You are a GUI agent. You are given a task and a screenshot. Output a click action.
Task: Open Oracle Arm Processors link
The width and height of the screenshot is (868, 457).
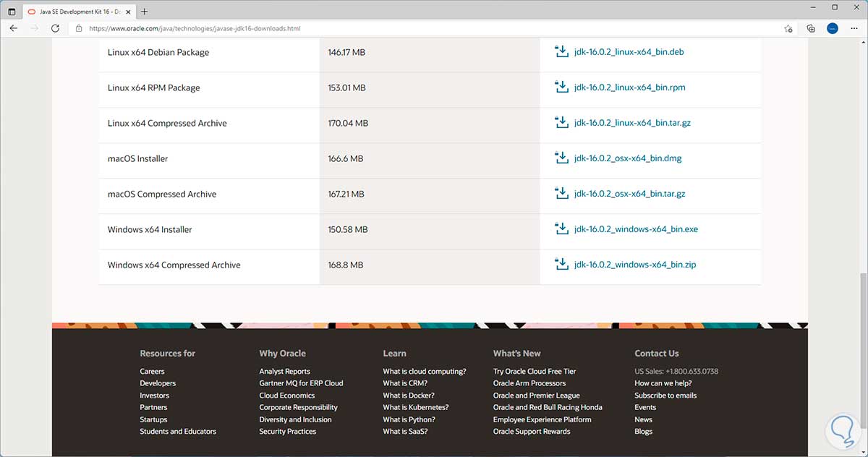coord(529,383)
